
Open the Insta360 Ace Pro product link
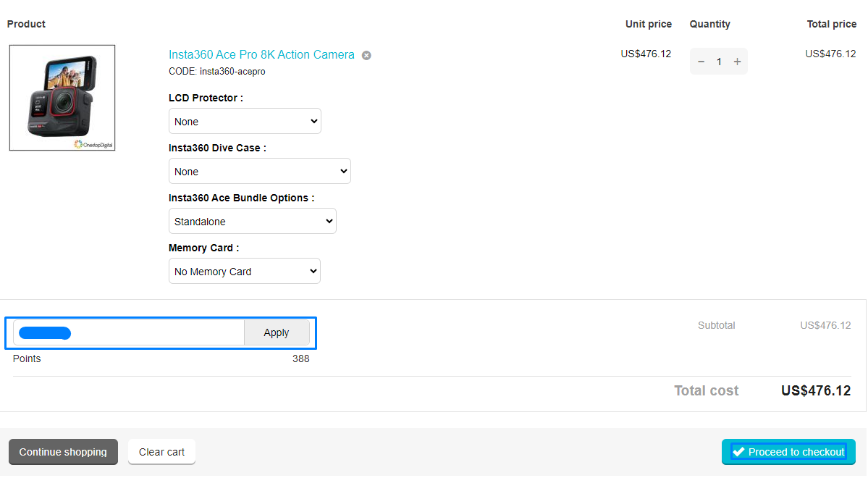[x=261, y=55]
